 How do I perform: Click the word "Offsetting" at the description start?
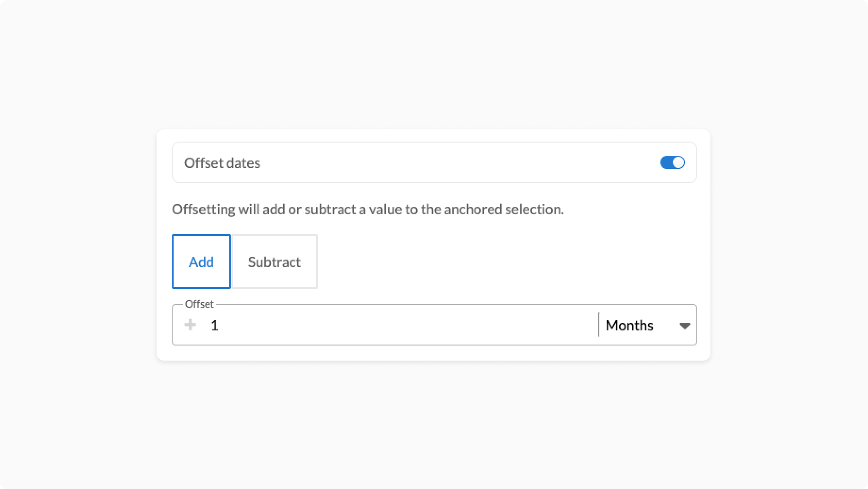coord(203,209)
